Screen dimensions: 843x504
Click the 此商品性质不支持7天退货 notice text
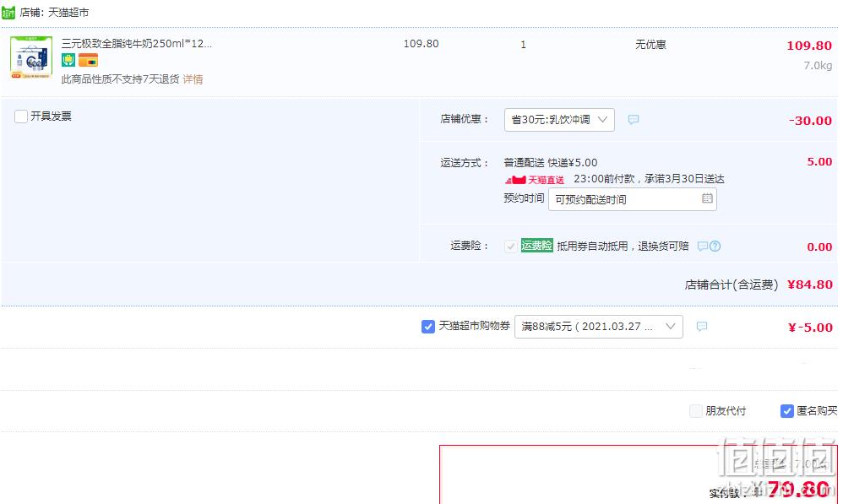pos(120,79)
